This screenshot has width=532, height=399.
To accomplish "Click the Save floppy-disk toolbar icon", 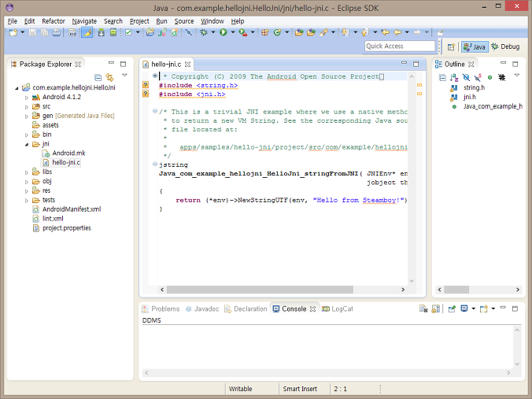I will point(32,32).
